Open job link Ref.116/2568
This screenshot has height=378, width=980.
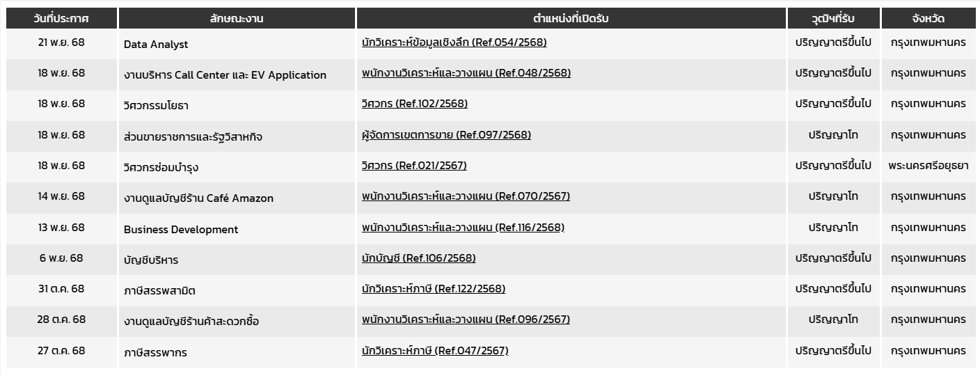click(463, 227)
